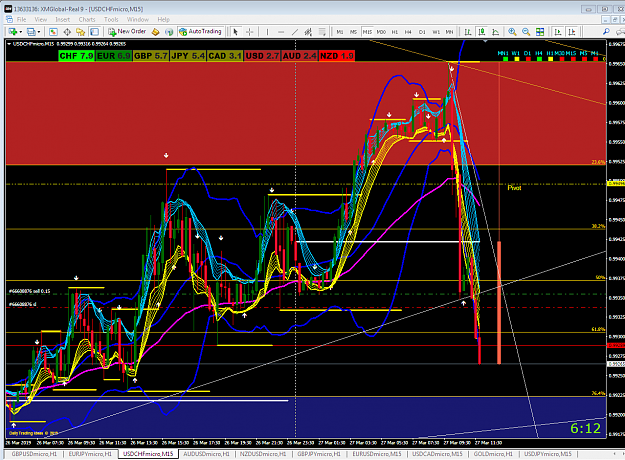Image resolution: width=625 pixels, height=460 pixels.
Task: Switch chart to D1 timeframe
Action: click(x=422, y=32)
